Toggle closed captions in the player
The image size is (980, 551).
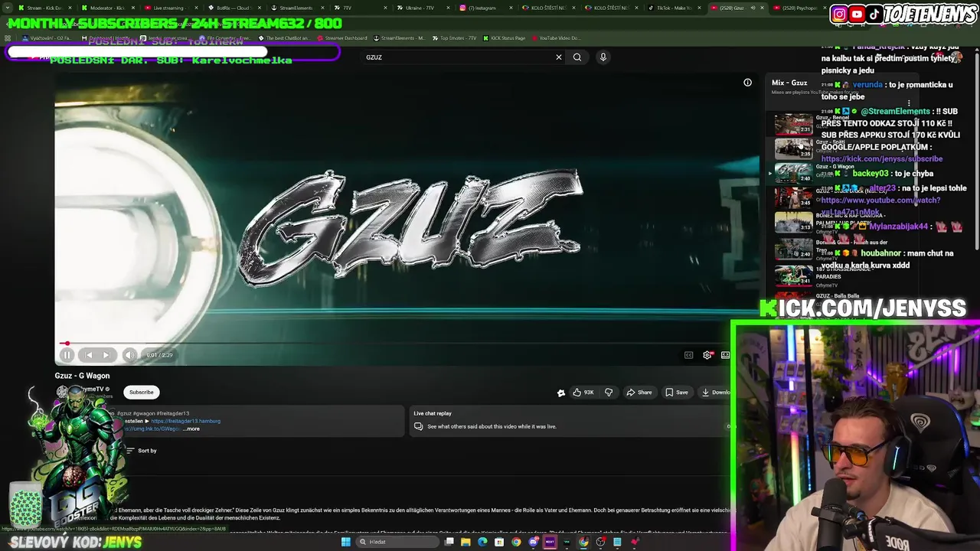[688, 355]
